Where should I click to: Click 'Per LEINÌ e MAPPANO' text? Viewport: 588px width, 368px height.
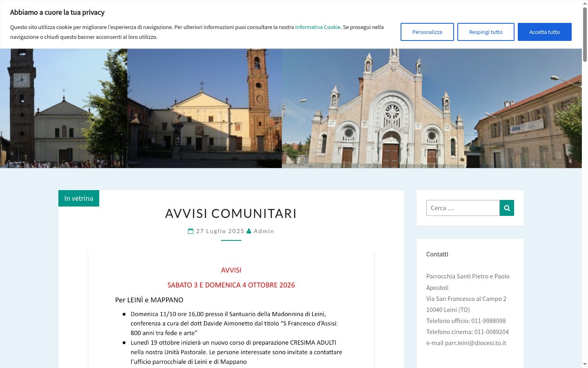pyautogui.click(x=149, y=300)
